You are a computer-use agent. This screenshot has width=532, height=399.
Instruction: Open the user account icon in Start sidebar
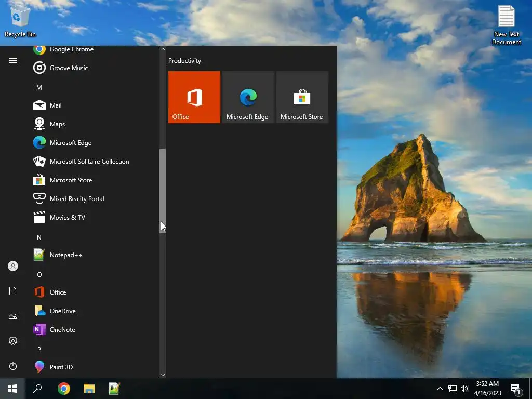pos(13,266)
